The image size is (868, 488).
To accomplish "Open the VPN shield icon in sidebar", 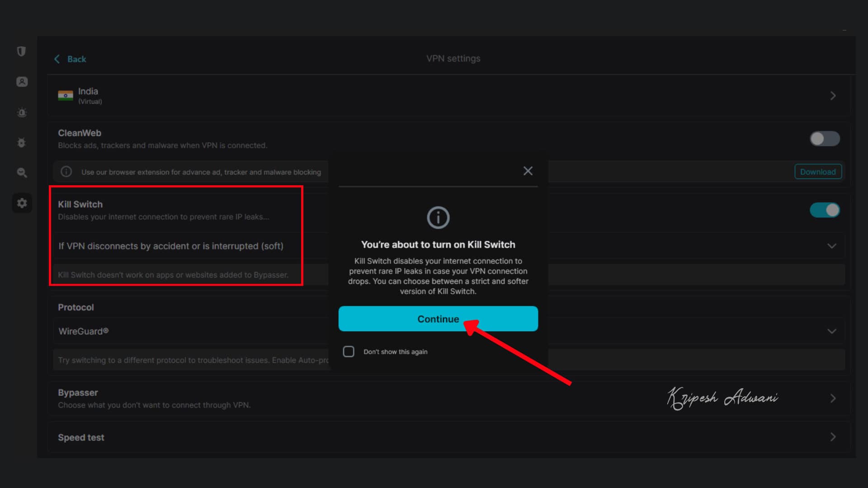I will [x=21, y=51].
